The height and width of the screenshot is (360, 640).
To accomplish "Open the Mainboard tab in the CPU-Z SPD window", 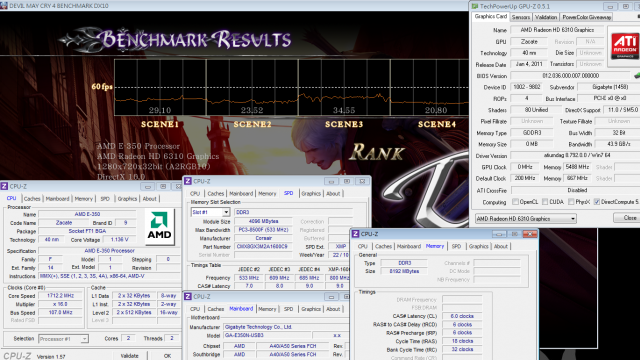I will (x=241, y=193).
